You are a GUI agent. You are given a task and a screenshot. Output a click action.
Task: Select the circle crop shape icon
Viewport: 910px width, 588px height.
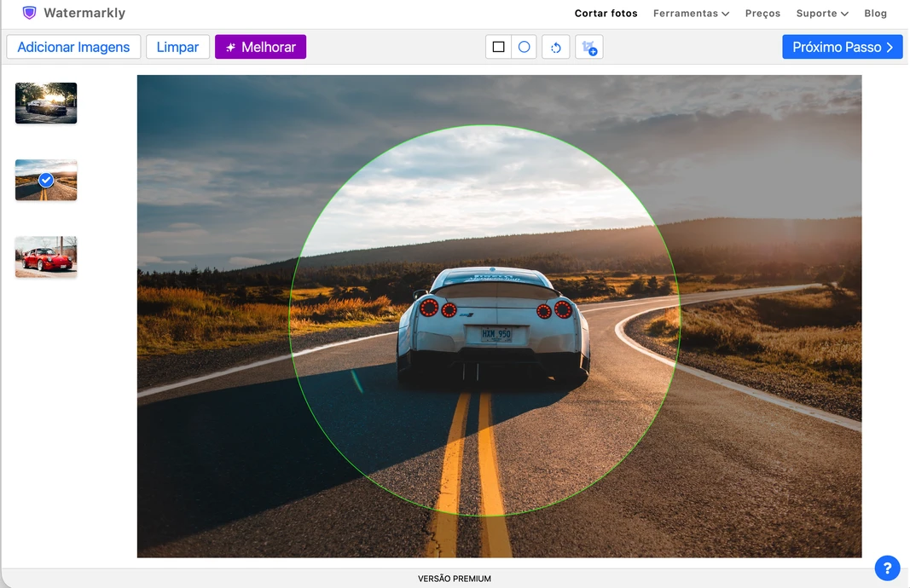(524, 47)
